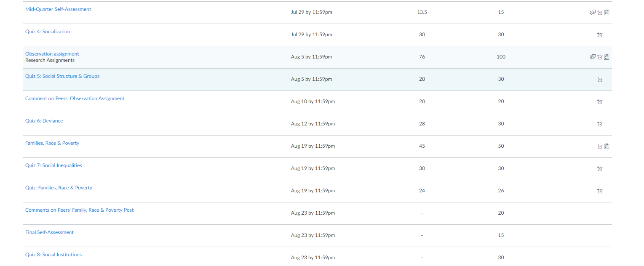644x266 pixels.
Task: Open comments icon for Observation assignment
Action: pyautogui.click(x=593, y=57)
